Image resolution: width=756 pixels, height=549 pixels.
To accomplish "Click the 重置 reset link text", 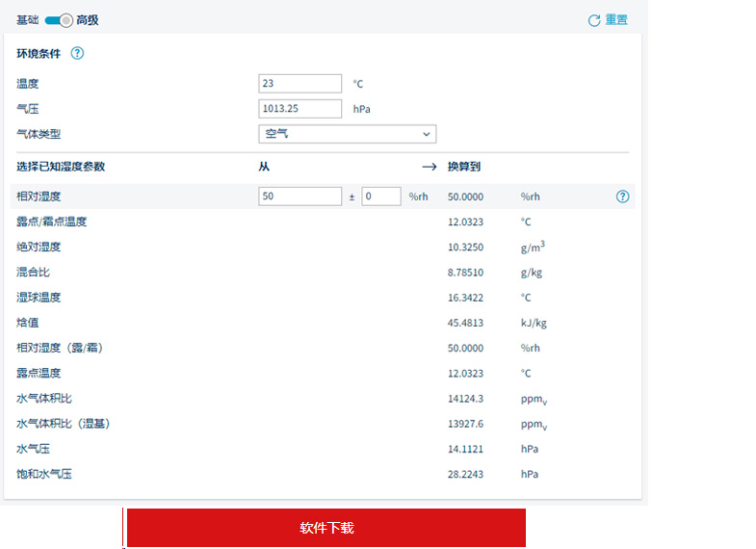I will point(616,20).
